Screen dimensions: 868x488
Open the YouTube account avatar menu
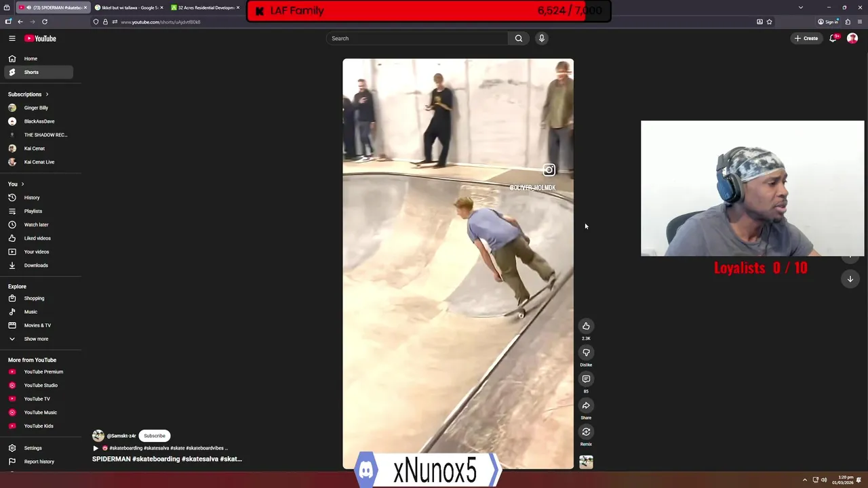coord(852,39)
